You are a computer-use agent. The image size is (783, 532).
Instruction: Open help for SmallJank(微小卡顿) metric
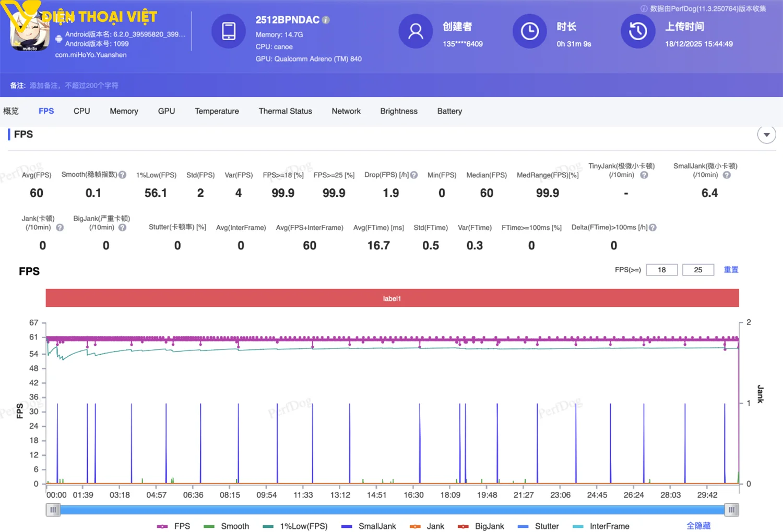click(x=727, y=175)
